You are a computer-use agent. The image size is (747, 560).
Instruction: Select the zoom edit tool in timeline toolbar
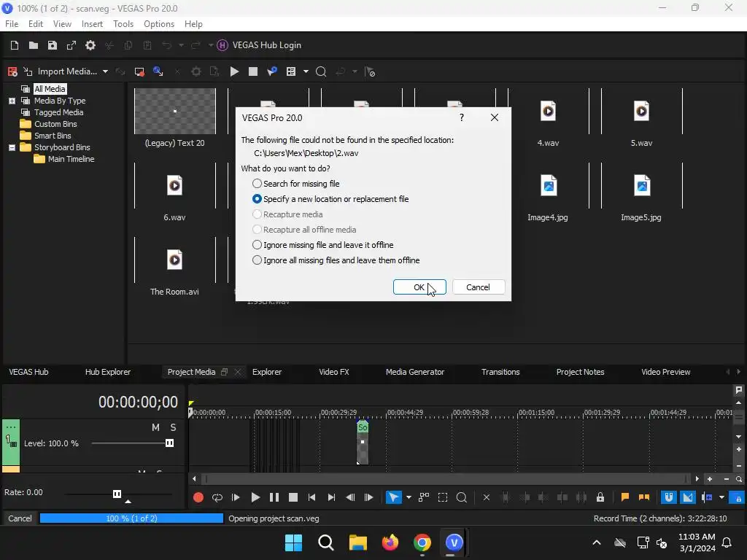tap(462, 497)
